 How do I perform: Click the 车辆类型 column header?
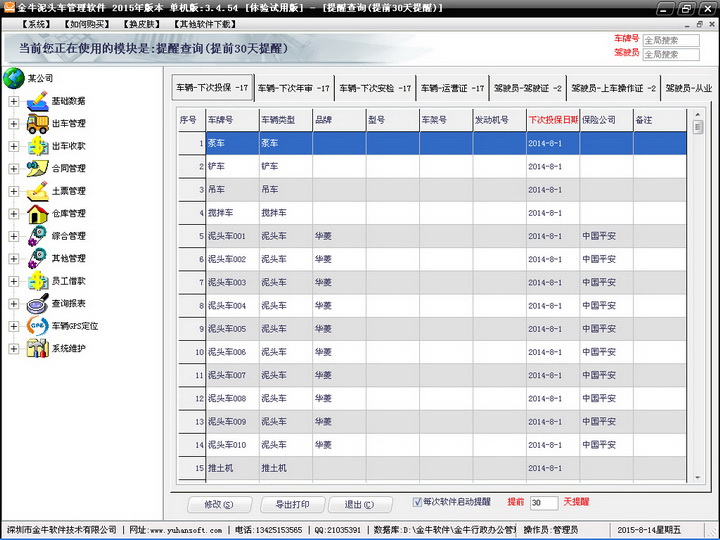286,120
